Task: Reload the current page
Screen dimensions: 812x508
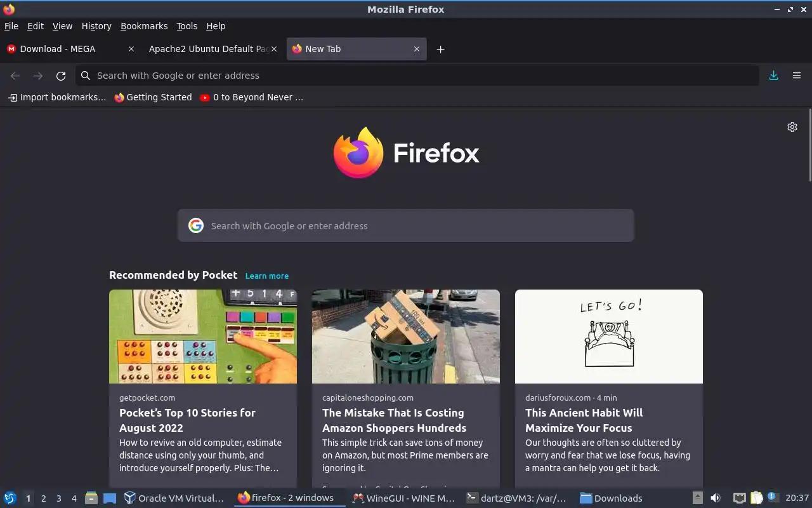Action: click(x=61, y=76)
